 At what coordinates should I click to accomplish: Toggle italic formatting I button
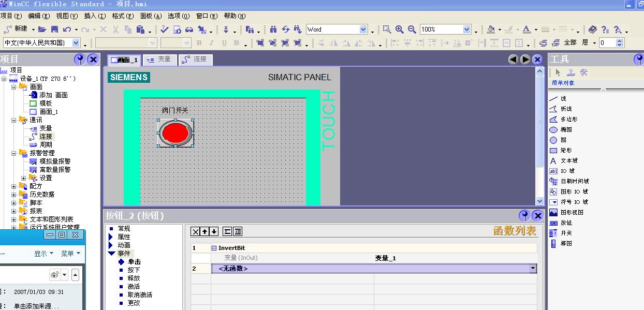pos(212,43)
